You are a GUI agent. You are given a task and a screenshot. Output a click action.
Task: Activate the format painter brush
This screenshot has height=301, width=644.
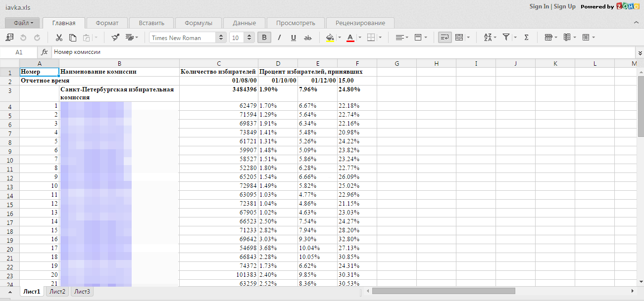click(115, 38)
